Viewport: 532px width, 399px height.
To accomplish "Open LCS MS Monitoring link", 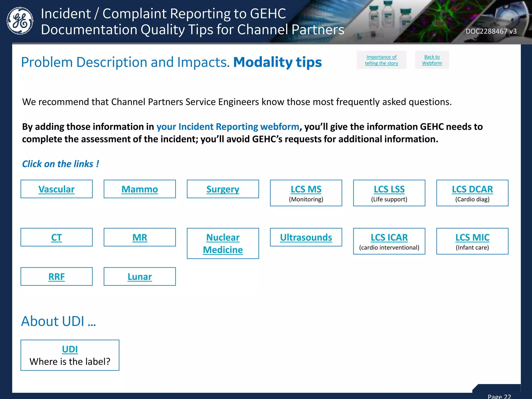I will [306, 189].
